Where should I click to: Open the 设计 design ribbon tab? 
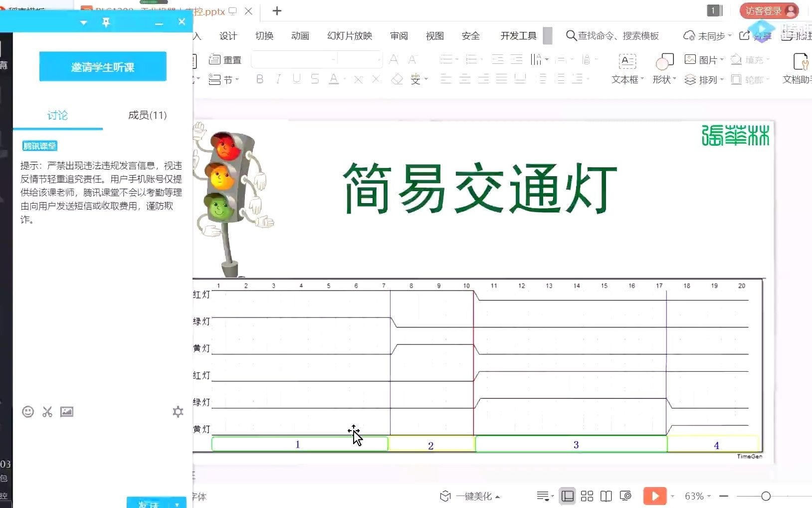[x=228, y=36]
